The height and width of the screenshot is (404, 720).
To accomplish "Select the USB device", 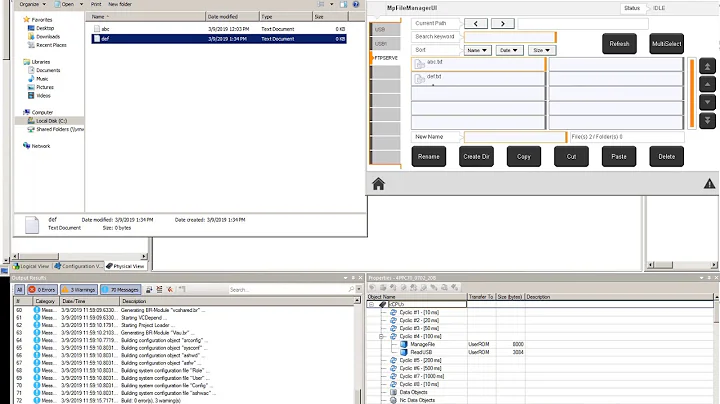I will point(386,29).
